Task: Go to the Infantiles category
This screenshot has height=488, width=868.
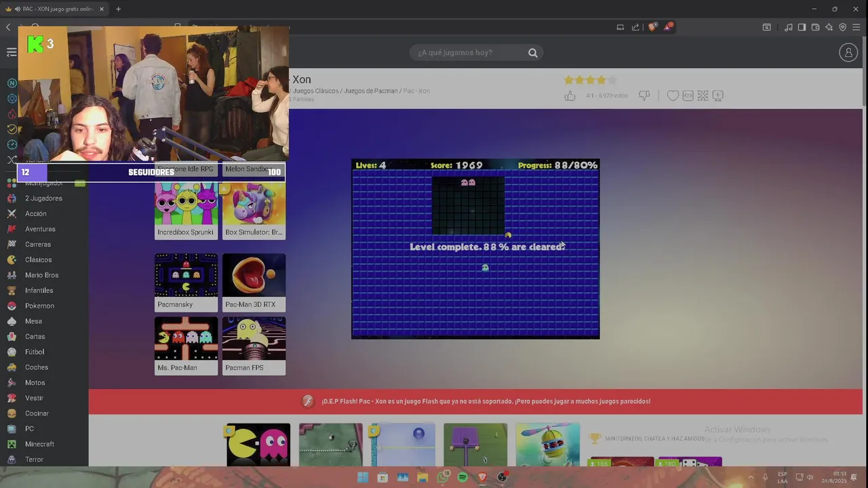Action: coord(39,291)
